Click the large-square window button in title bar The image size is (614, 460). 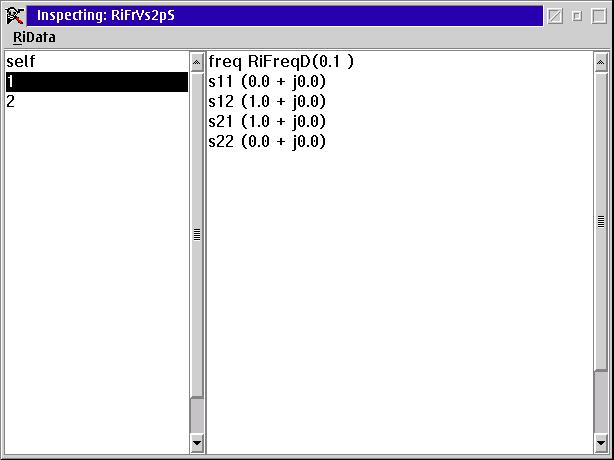click(x=599, y=16)
